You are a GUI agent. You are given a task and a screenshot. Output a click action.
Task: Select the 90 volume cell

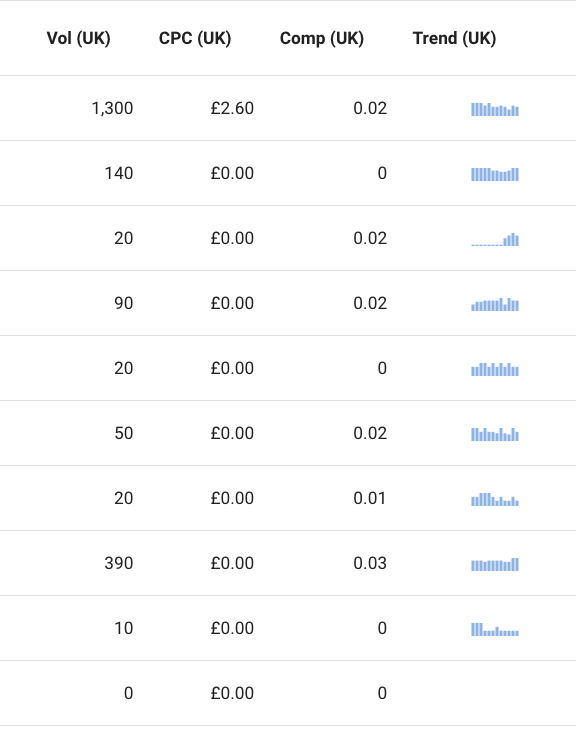124,303
